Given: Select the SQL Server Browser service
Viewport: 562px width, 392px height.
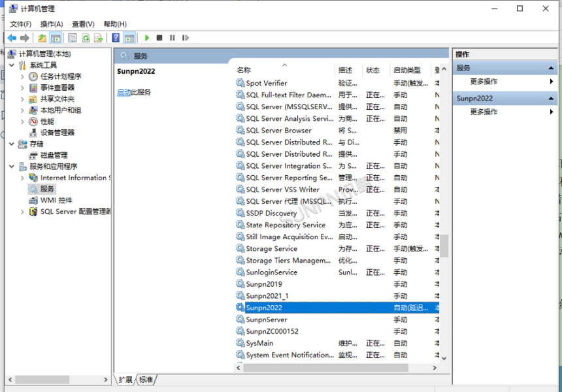Looking at the screenshot, I should tap(337, 131).
